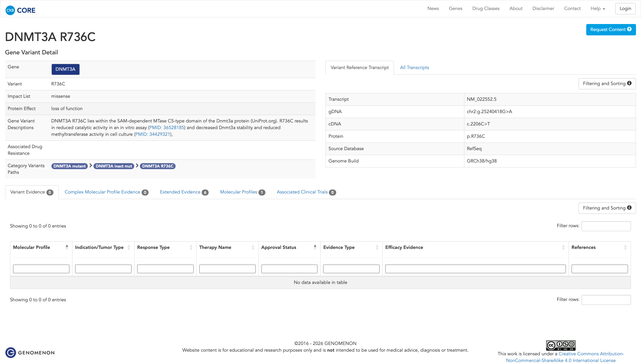Image resolution: width=641 pixels, height=364 pixels.
Task: Open the PMID: 36528185 reference link
Action: (167, 128)
